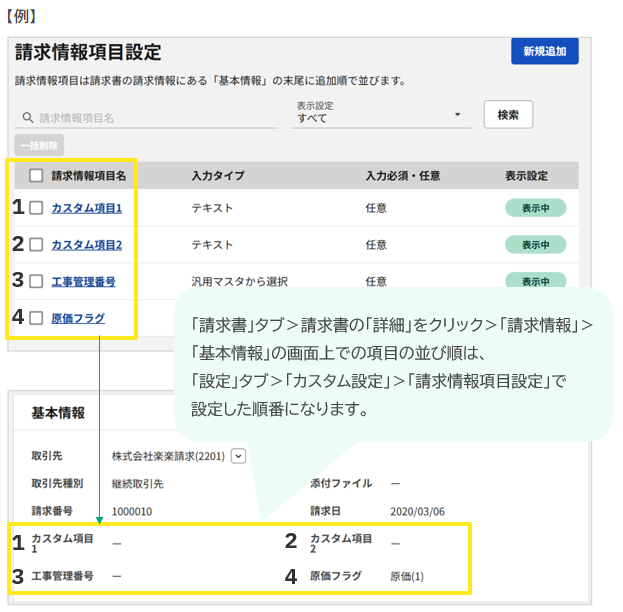The width and height of the screenshot is (623, 612).
Task: Click 表示中 badge in カスタム項目2 row
Action: click(x=535, y=245)
